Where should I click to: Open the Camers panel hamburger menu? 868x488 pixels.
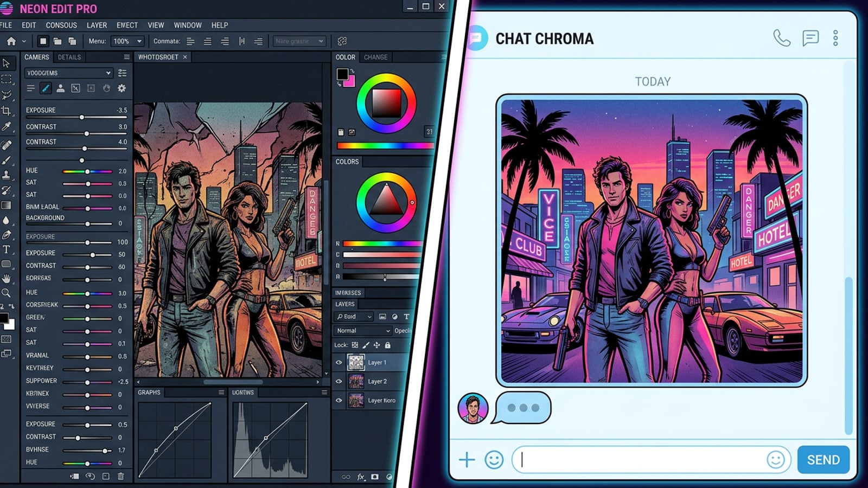[x=126, y=57]
